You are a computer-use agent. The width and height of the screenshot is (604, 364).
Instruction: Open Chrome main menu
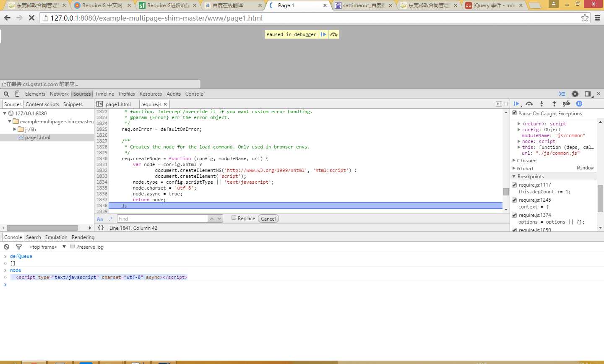coord(597,18)
